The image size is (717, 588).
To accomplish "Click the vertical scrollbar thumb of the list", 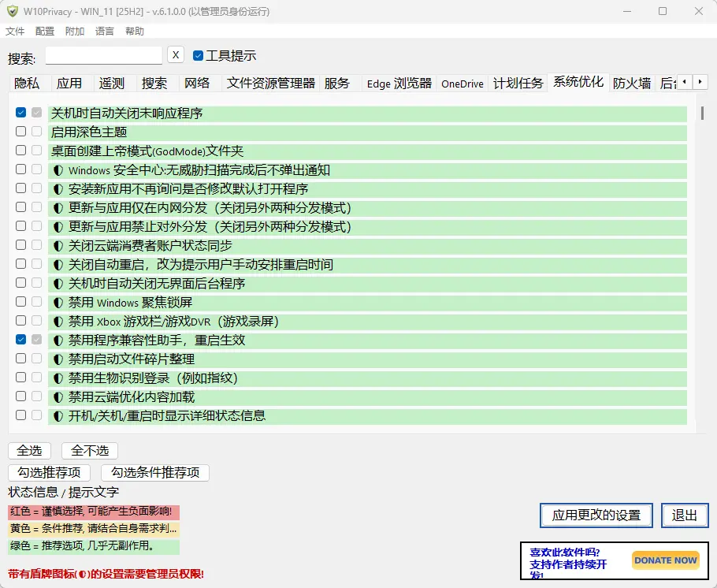I will coord(702,113).
